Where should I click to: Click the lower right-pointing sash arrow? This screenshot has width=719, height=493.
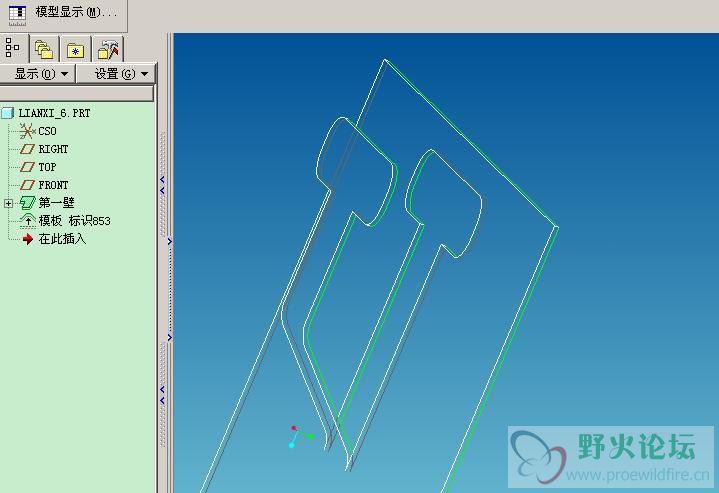[170, 338]
